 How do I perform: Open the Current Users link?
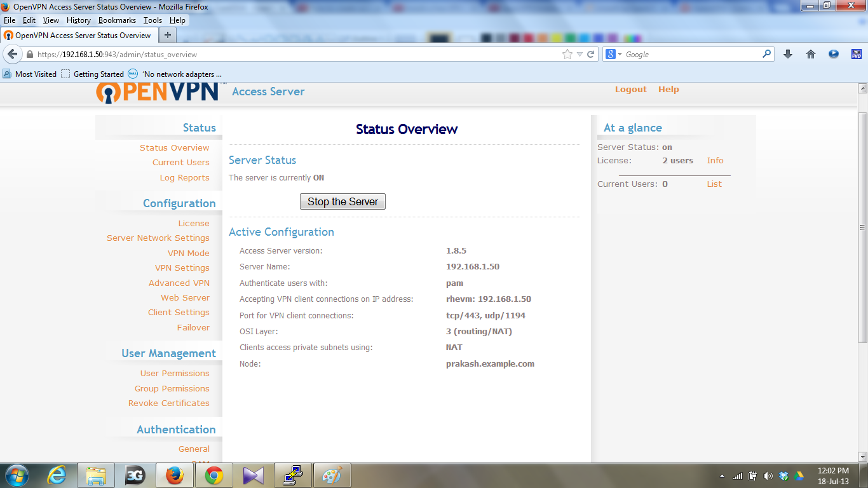[x=181, y=163]
